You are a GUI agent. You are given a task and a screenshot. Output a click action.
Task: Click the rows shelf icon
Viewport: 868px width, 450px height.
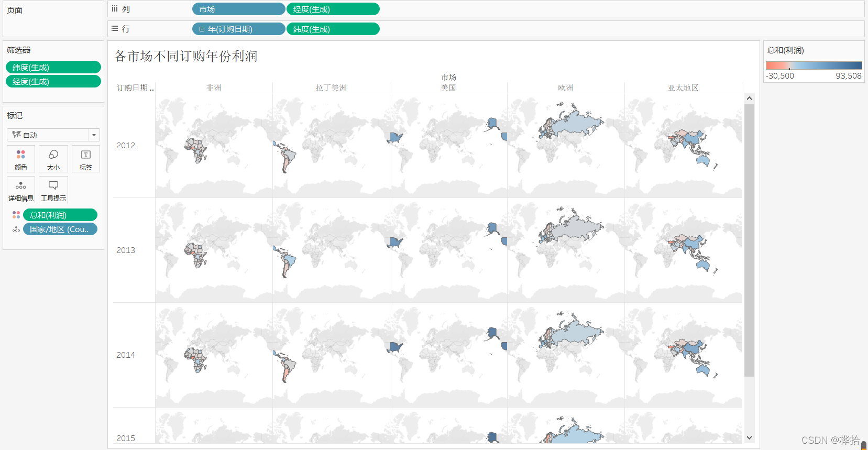[115, 29]
